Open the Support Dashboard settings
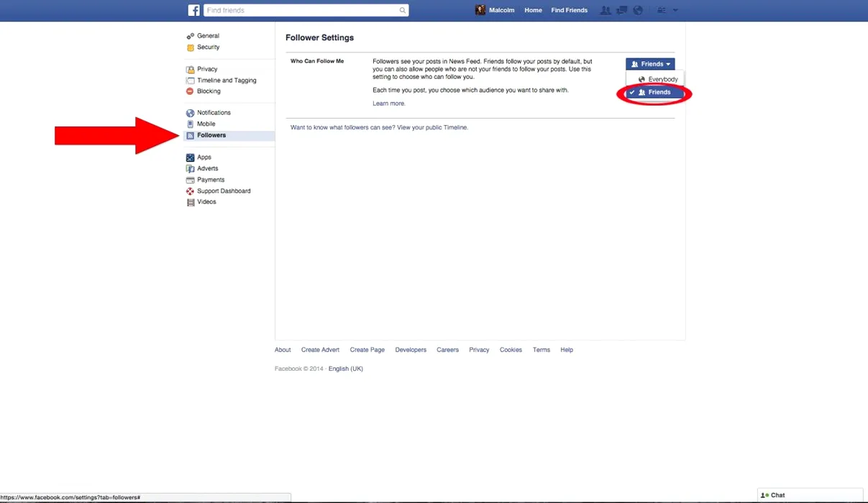Image resolution: width=868 pixels, height=503 pixels. tap(224, 191)
